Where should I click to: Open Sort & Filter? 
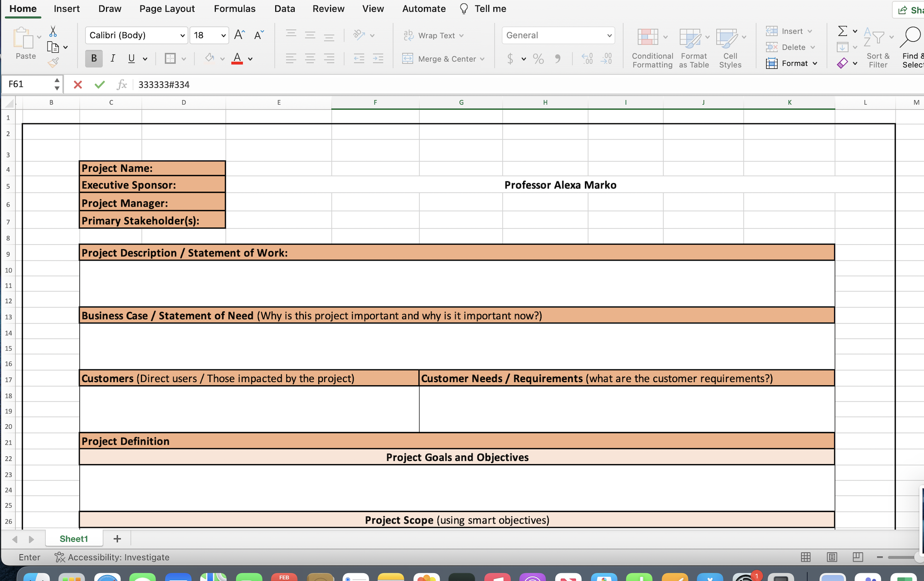tap(878, 48)
